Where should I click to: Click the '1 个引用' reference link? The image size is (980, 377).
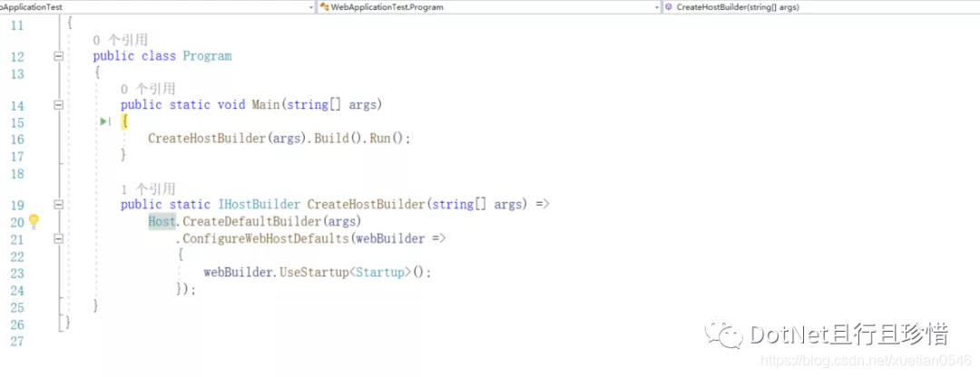click(x=148, y=189)
